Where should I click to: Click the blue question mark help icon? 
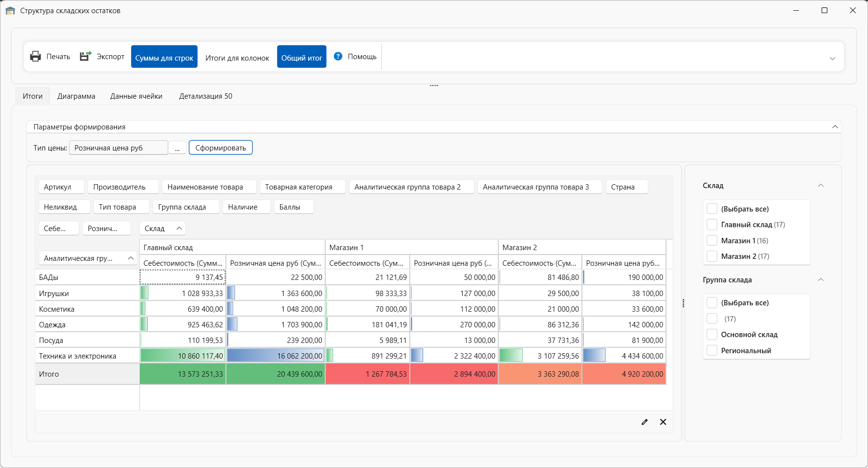338,56
